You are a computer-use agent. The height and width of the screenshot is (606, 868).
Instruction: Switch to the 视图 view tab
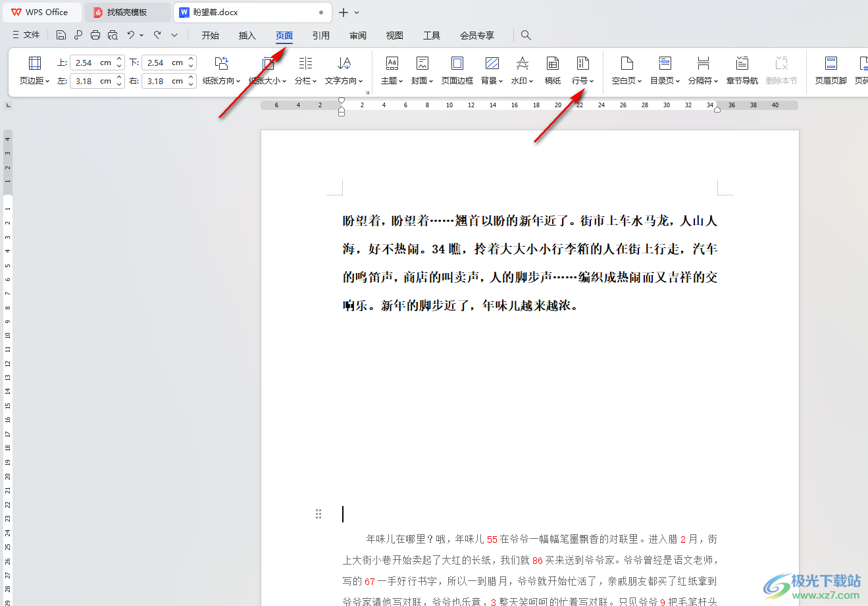[x=395, y=36]
